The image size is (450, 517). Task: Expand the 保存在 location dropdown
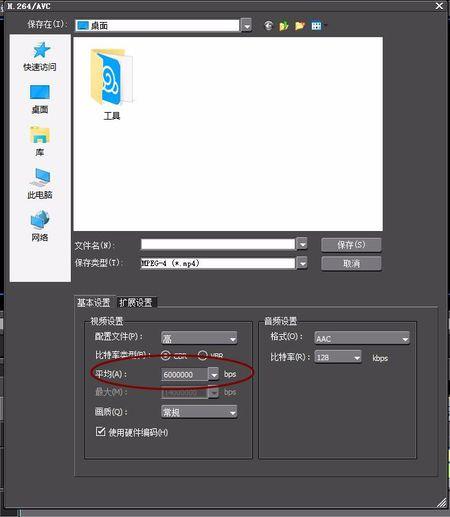[246, 26]
